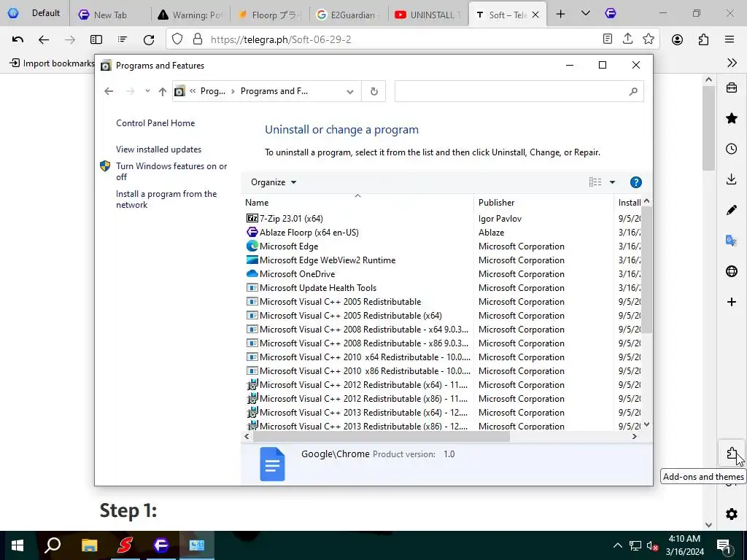
Task: Open Add-ons and themes sidebar icon
Action: (x=732, y=454)
